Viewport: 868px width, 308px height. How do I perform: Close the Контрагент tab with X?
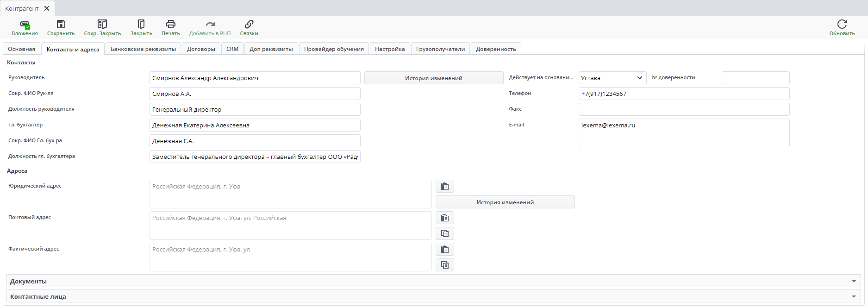tap(47, 8)
